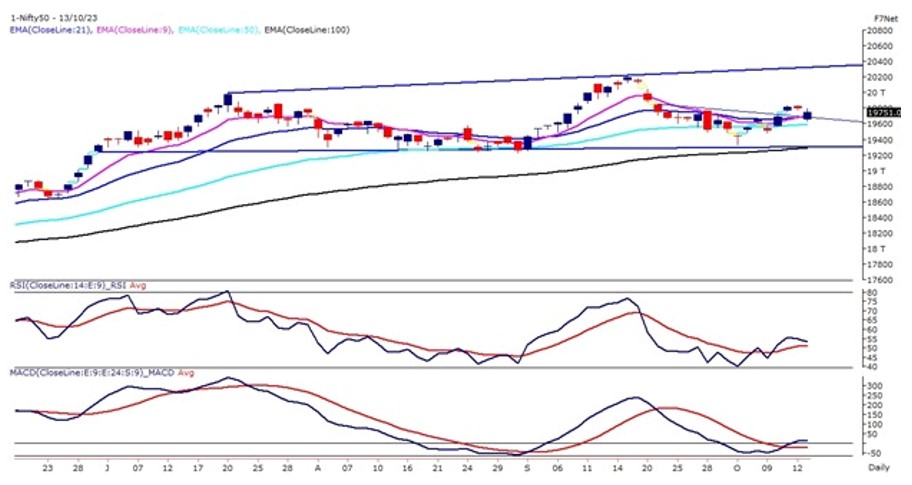Click the 17 date label on time axis
912x485 pixels.
pos(197,467)
